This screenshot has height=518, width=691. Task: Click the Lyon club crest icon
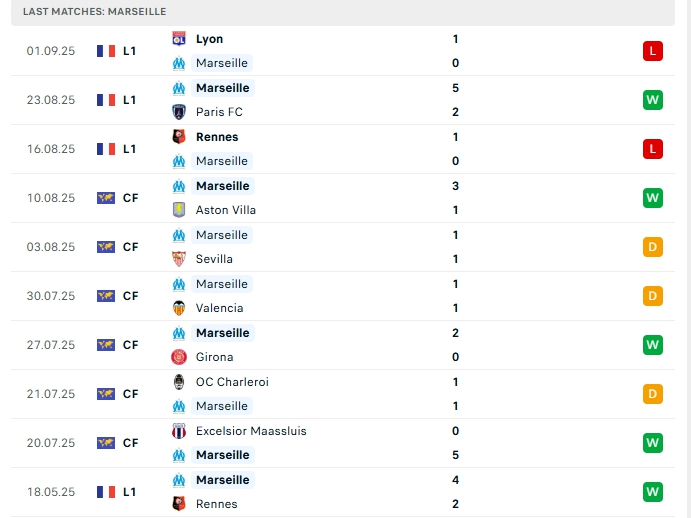tap(179, 39)
